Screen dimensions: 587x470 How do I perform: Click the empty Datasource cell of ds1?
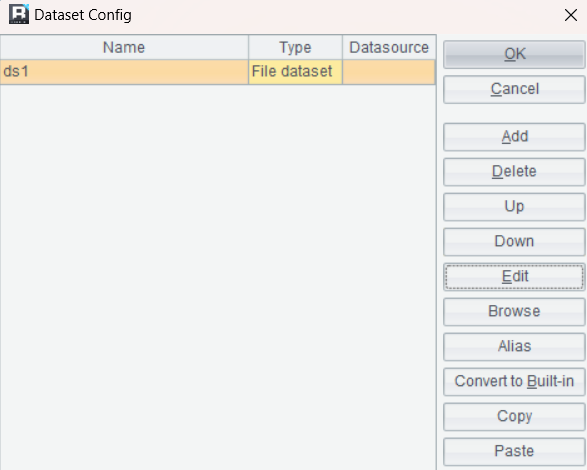coord(389,72)
